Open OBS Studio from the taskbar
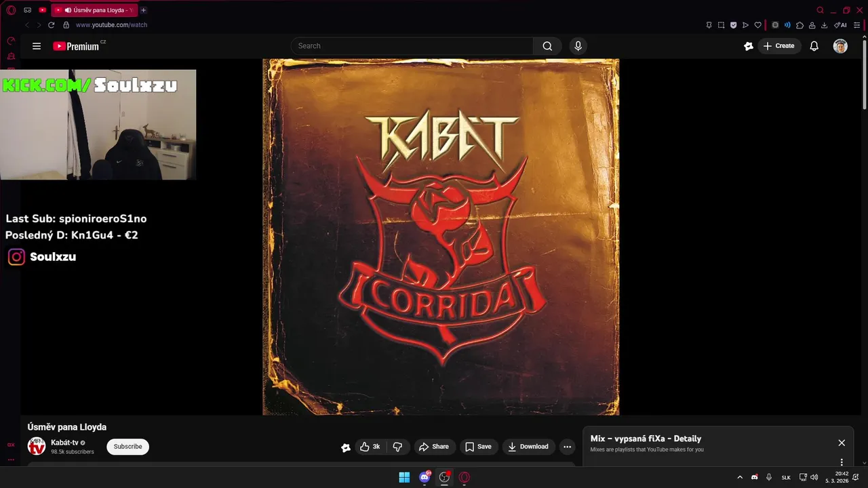Viewport: 868px width, 488px height. [444, 477]
